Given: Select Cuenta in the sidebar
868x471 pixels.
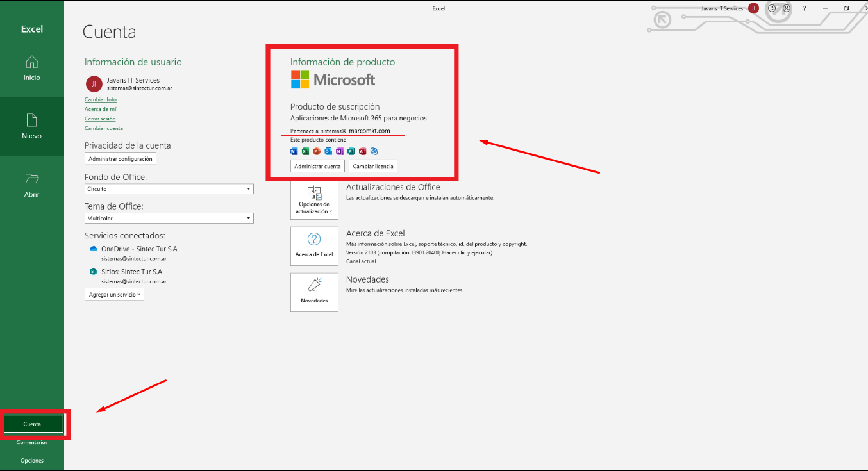Looking at the screenshot, I should pos(32,424).
